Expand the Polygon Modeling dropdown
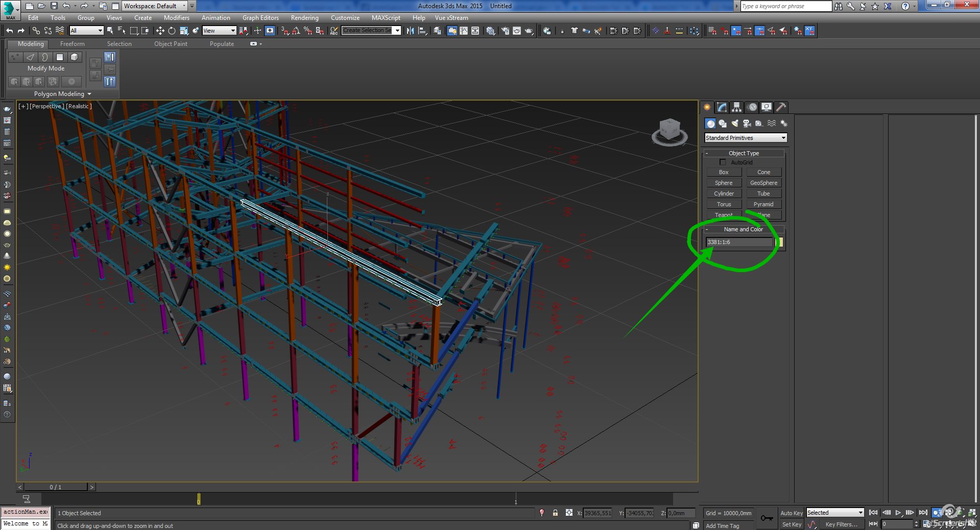The height and width of the screenshot is (530, 980). [63, 94]
